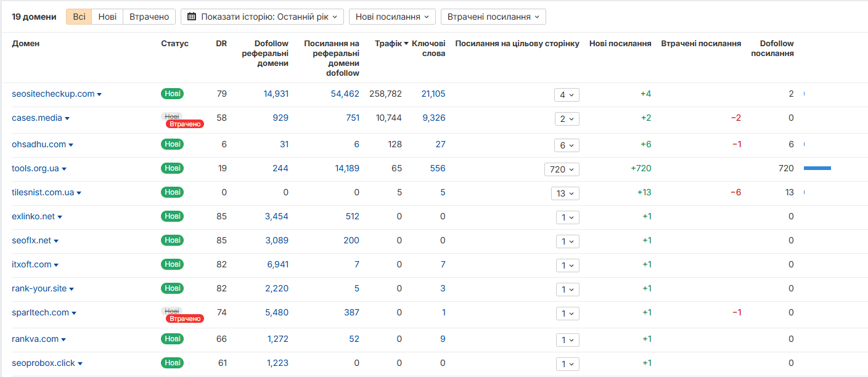The width and height of the screenshot is (868, 377).
Task: Expand the caret next to exlinko.net
Action: coord(60,217)
